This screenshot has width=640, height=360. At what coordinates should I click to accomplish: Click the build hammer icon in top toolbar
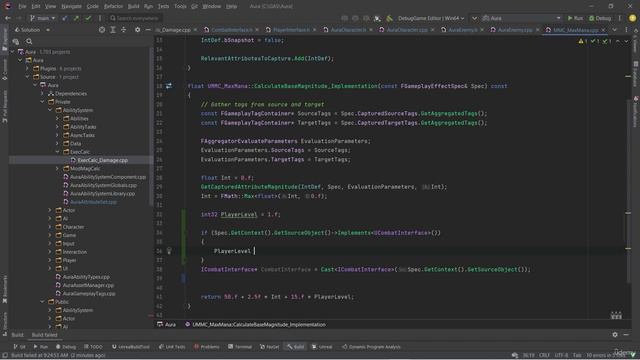click(389, 18)
